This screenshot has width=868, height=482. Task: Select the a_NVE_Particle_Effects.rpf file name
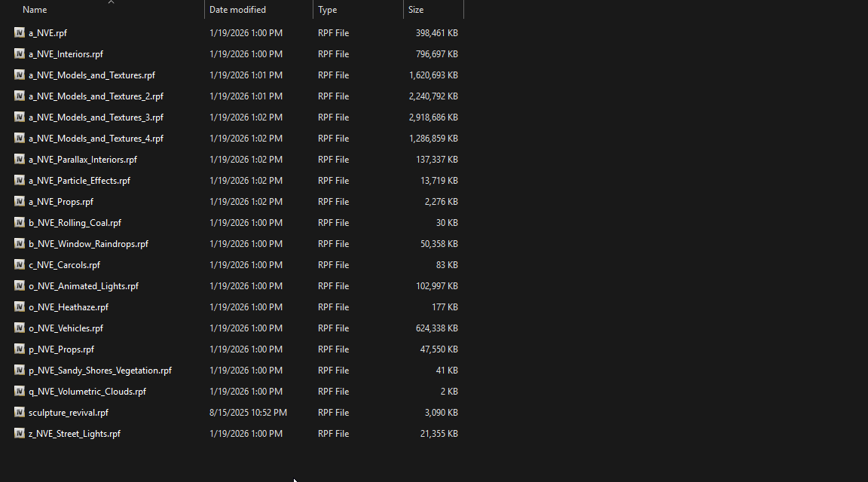tap(79, 181)
